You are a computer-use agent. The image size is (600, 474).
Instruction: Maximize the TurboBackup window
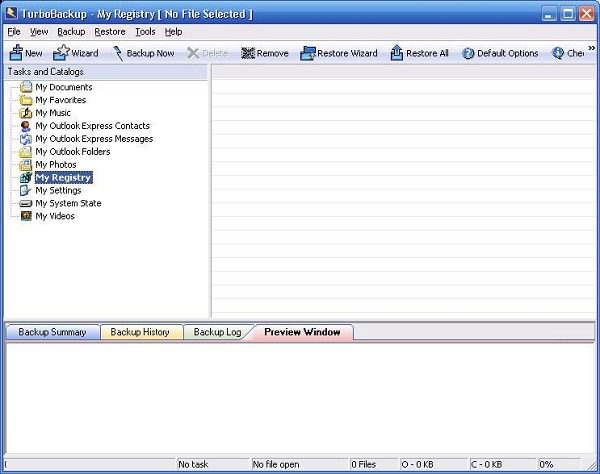click(x=568, y=14)
